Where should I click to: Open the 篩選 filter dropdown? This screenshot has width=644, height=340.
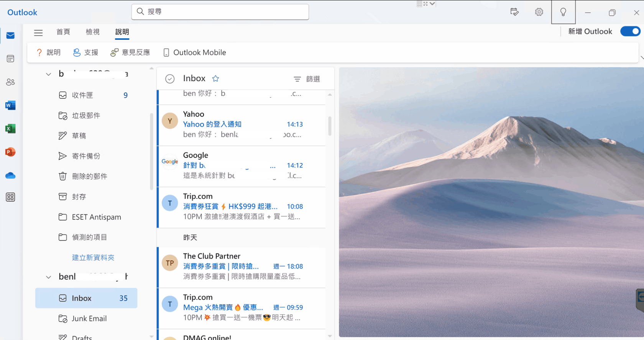coord(307,79)
